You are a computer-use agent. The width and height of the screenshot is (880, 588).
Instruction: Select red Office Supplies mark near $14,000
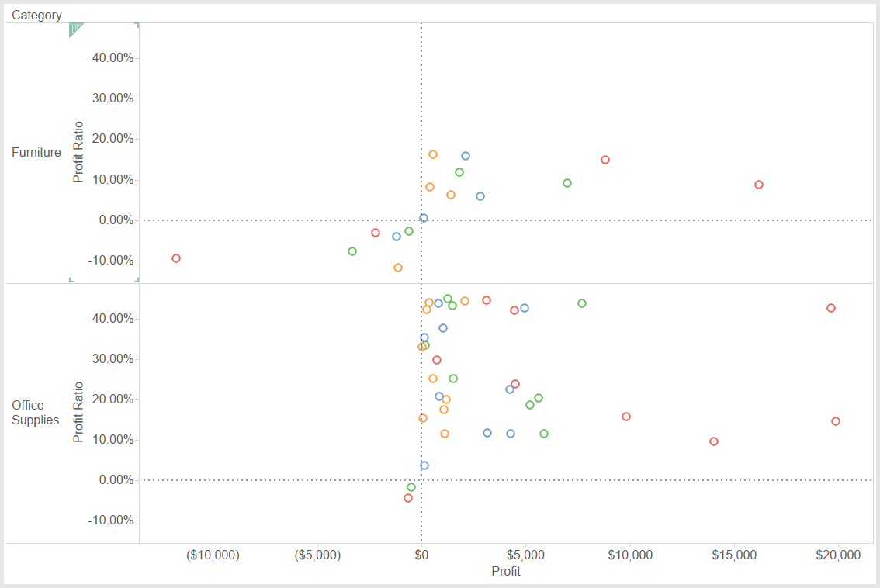(x=714, y=441)
